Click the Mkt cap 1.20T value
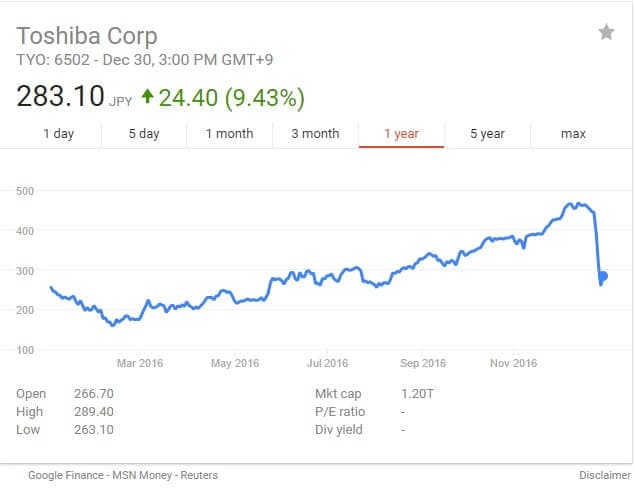Screen dimensions: 635x491 click(x=416, y=394)
